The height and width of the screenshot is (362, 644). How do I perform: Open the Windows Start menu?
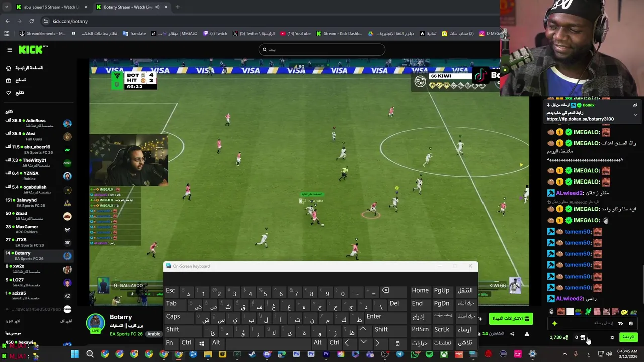point(74,354)
